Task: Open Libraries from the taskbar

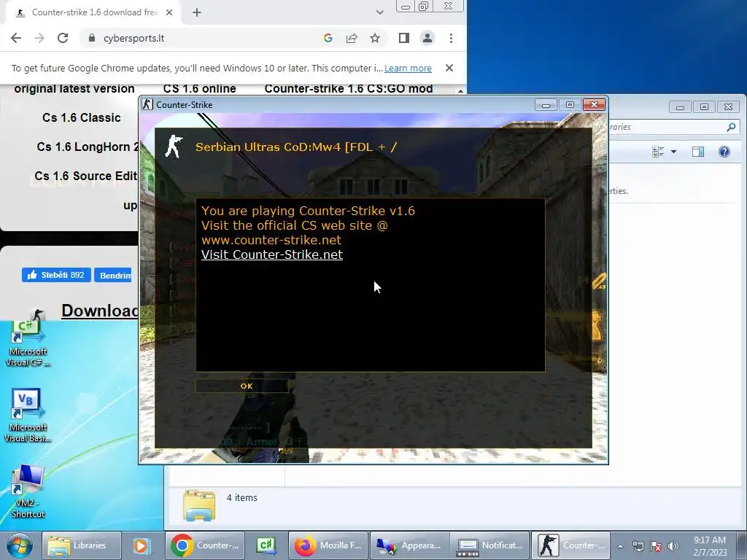Action: click(x=81, y=545)
